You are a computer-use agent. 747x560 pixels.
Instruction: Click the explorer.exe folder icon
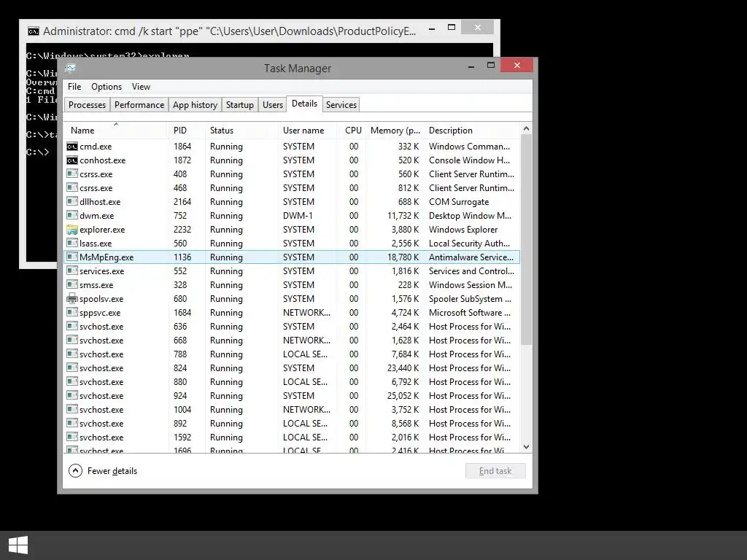(x=72, y=230)
